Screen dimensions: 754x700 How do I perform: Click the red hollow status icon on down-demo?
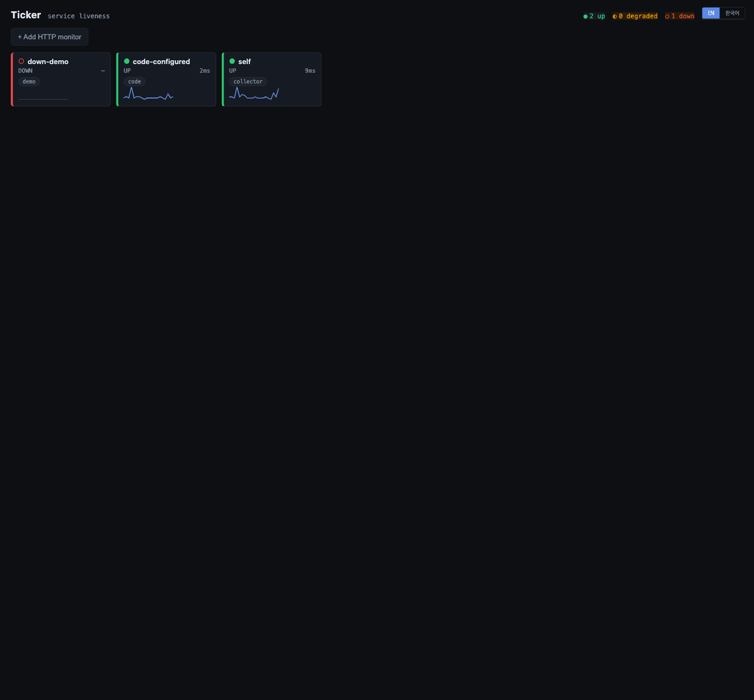pos(22,61)
